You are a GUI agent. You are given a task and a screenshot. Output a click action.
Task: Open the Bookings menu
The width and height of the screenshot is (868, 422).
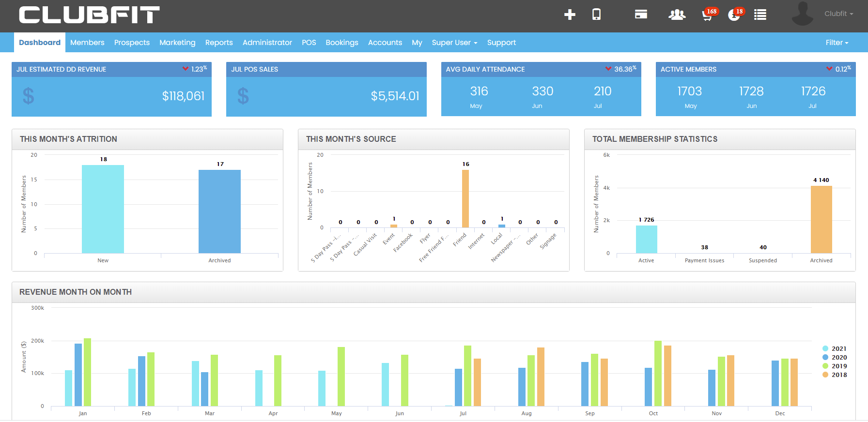342,43
